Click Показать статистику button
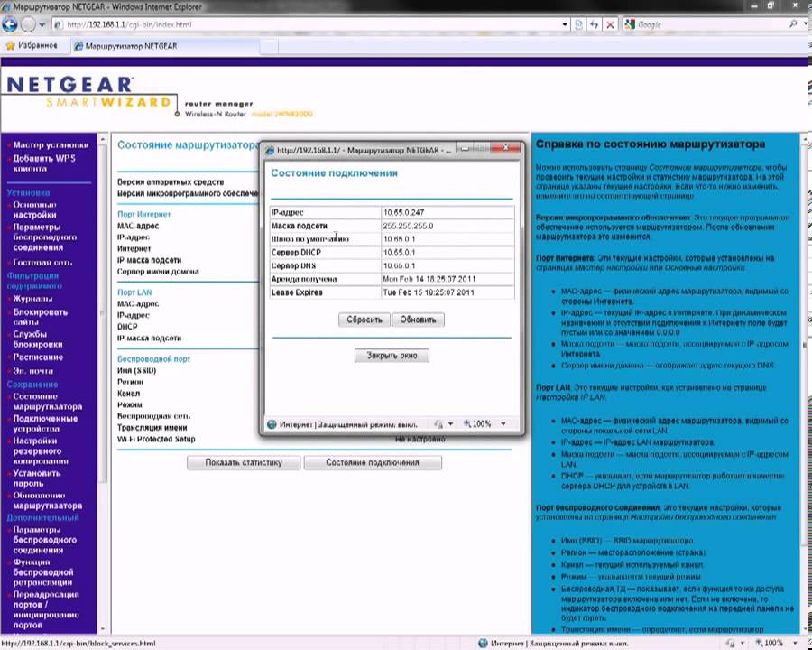The width and height of the screenshot is (812, 650). pyautogui.click(x=244, y=462)
